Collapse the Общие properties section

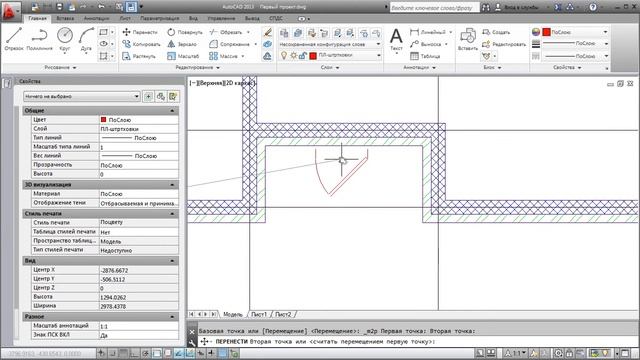click(172, 111)
